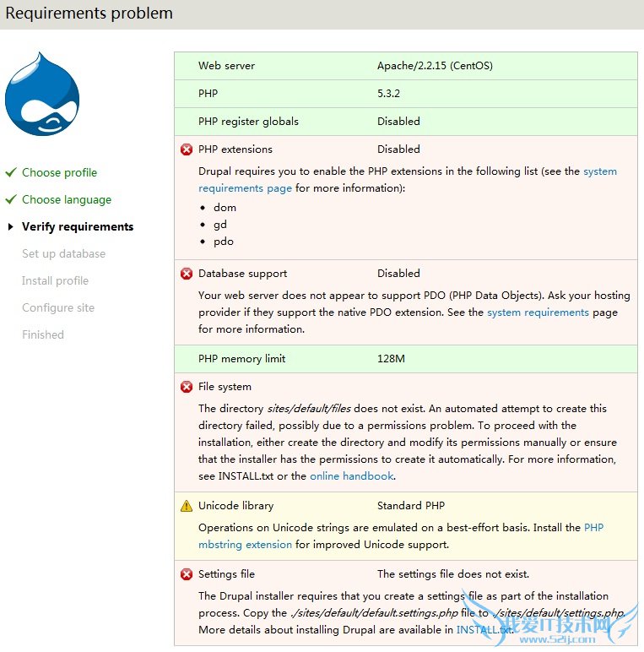Select the Set up database step
The image size is (644, 652).
point(63,253)
